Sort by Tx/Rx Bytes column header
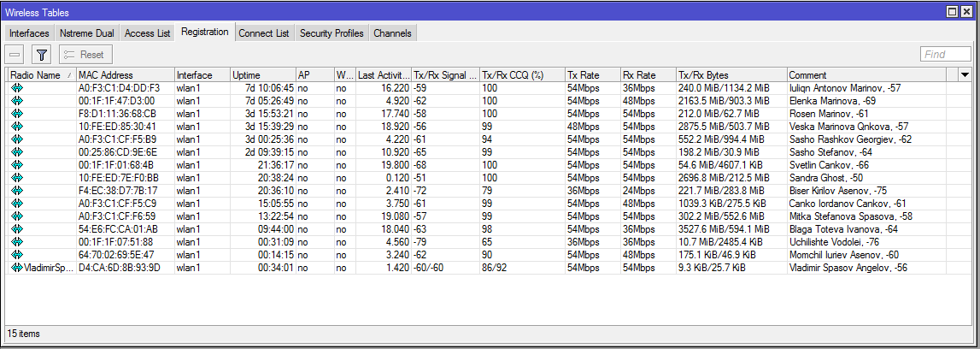This screenshot has width=980, height=349. (731, 75)
